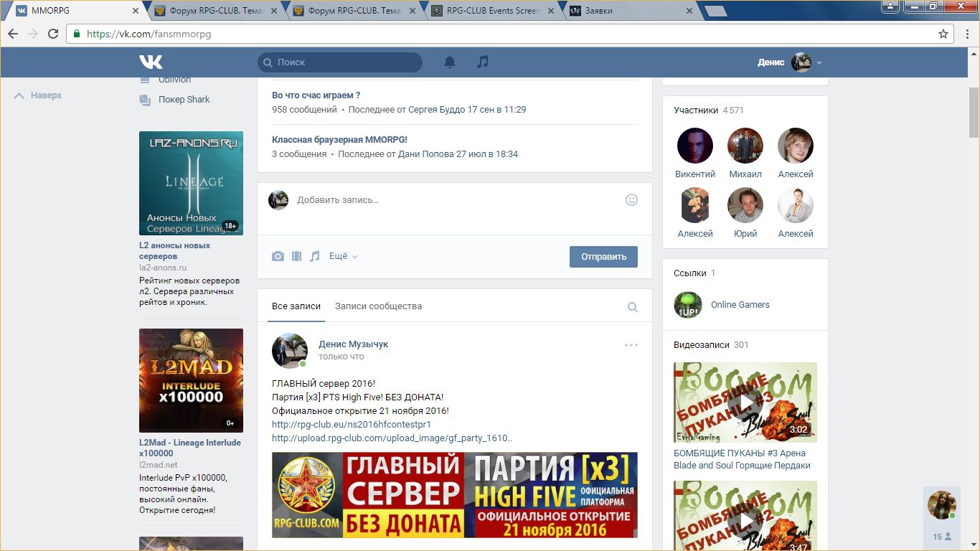The height and width of the screenshot is (551, 980).
Task: Open the Во что счас играем ? topic
Action: (x=316, y=95)
